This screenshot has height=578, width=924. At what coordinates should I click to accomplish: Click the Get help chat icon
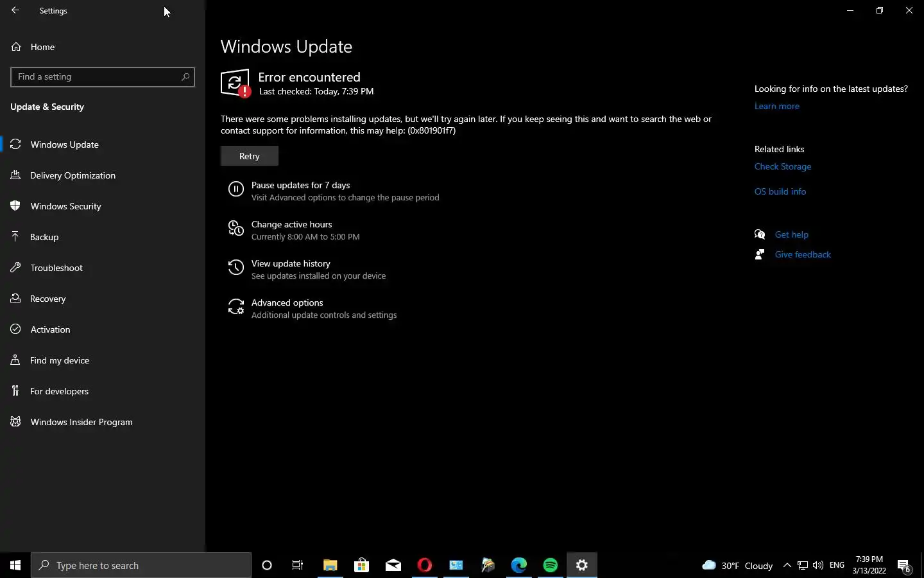click(x=760, y=234)
